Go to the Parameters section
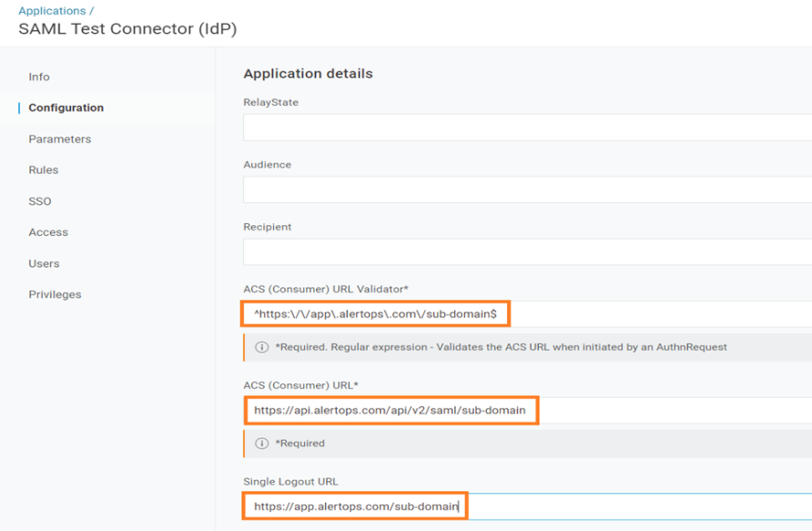 (59, 139)
